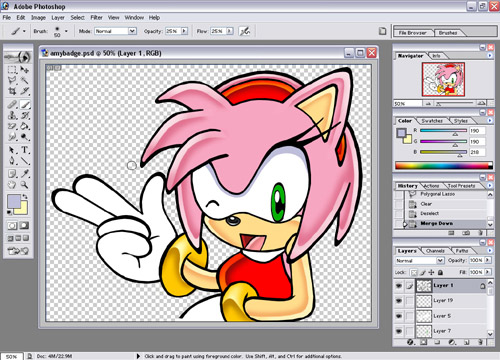
Task: Open the Mode dropdown in options bar
Action: (x=132, y=31)
